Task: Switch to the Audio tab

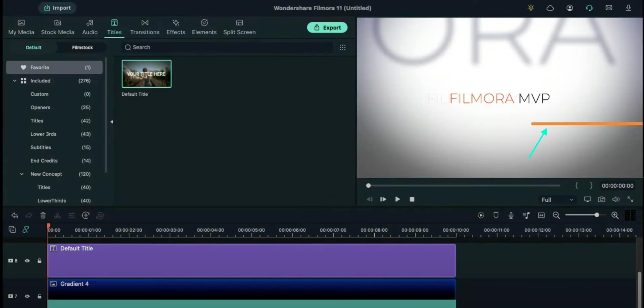Action: 90,27
